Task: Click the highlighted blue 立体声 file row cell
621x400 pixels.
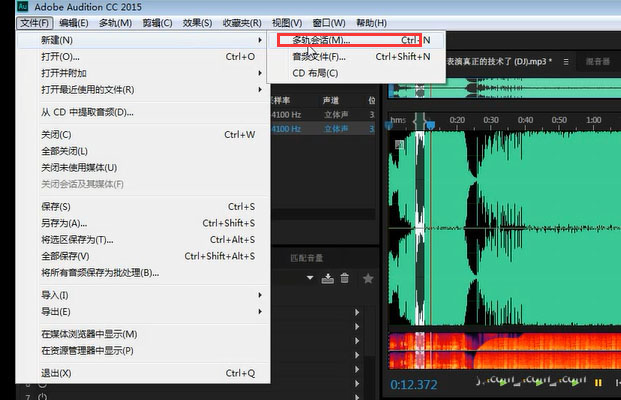Action: [x=336, y=129]
